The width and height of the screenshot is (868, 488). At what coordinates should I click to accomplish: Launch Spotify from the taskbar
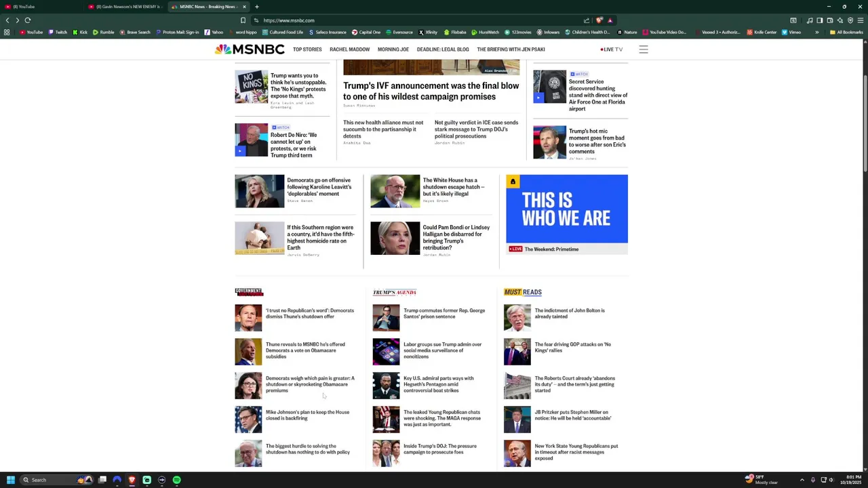pos(176,480)
